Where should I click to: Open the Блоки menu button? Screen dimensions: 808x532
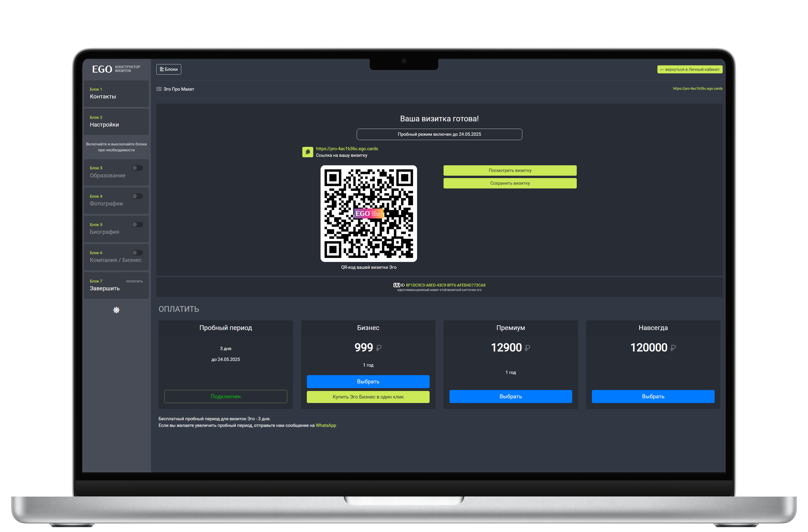tap(168, 69)
